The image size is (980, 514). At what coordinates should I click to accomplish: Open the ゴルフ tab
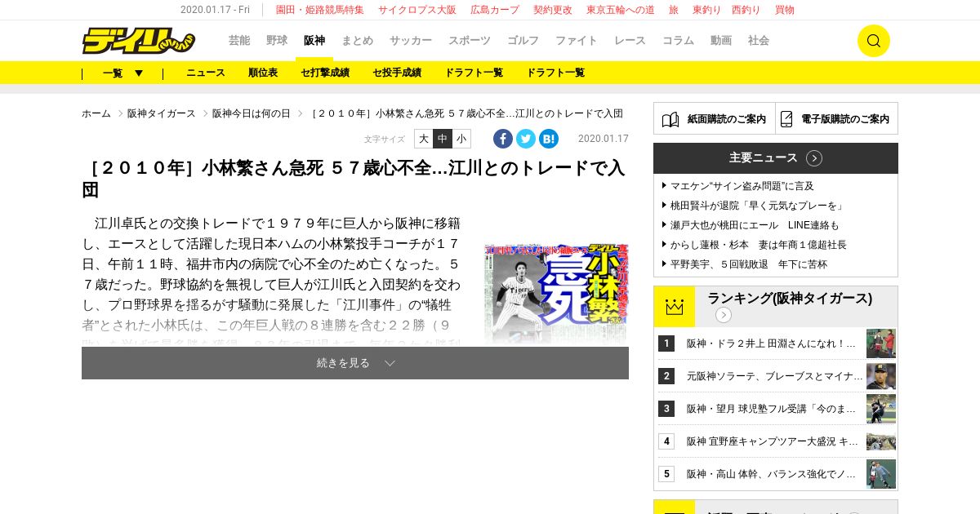[523, 41]
